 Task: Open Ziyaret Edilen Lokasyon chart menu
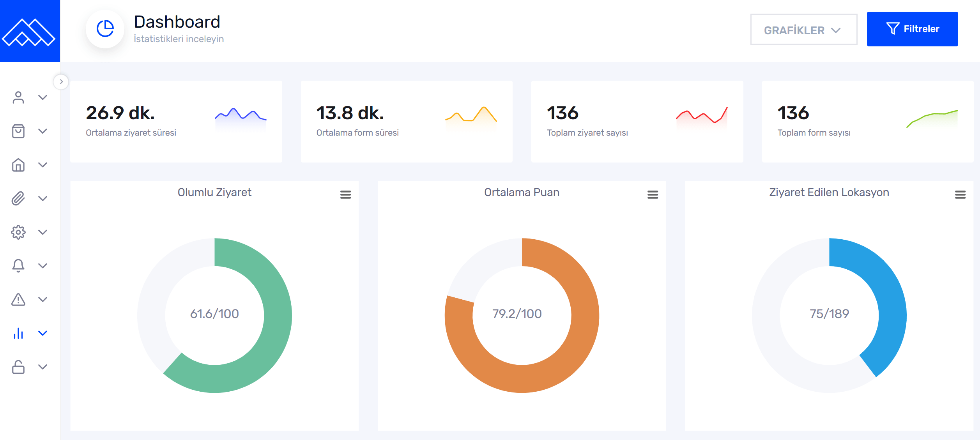coord(960,194)
